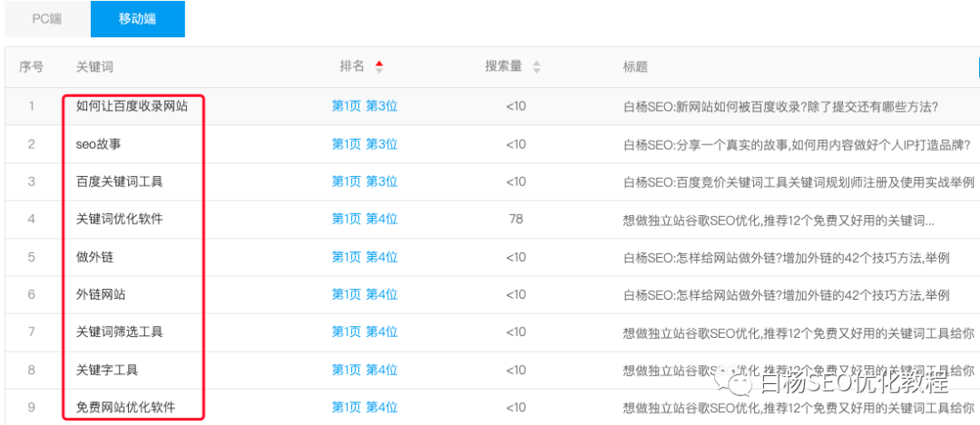Click the 关键词 column header
980x425 pixels.
pos(94,67)
